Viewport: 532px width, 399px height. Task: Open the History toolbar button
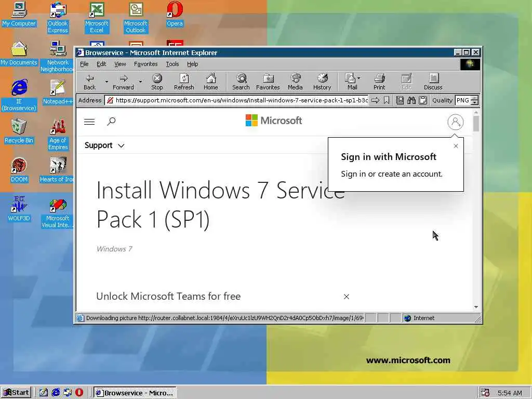tap(322, 82)
